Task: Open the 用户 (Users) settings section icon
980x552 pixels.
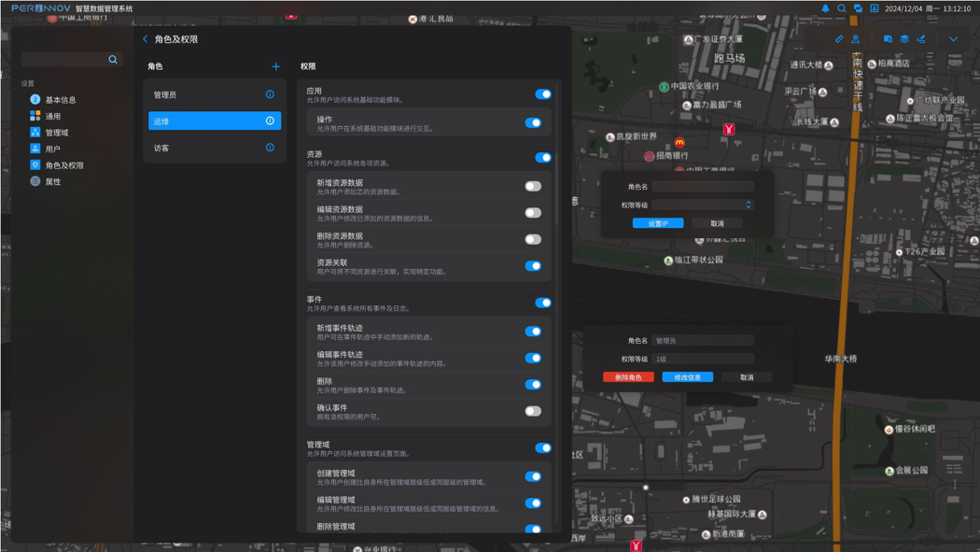Action: (35, 146)
